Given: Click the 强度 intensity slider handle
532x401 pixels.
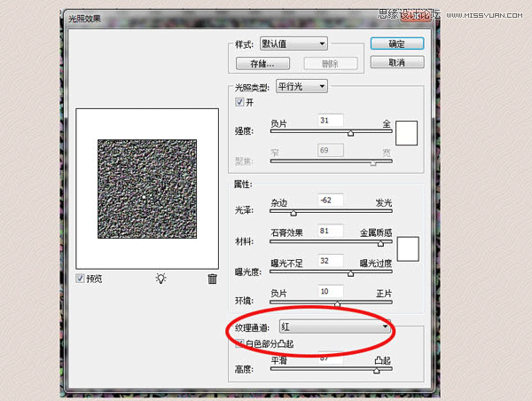Looking at the screenshot, I should tap(351, 133).
